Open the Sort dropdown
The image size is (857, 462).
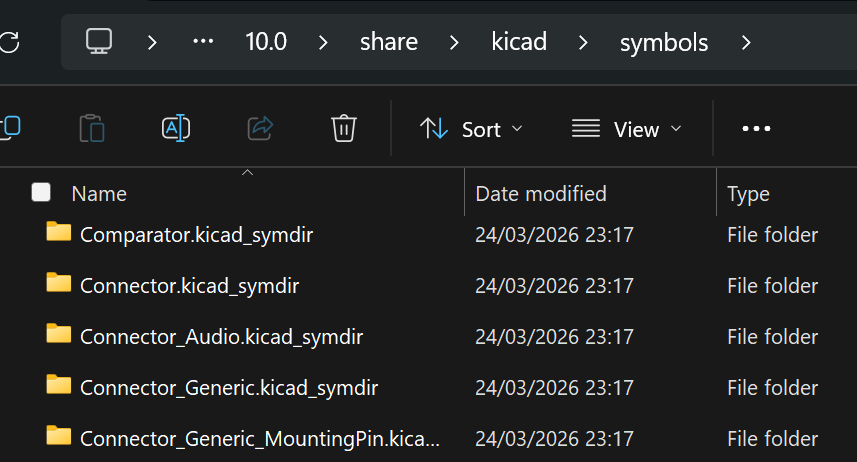click(472, 129)
